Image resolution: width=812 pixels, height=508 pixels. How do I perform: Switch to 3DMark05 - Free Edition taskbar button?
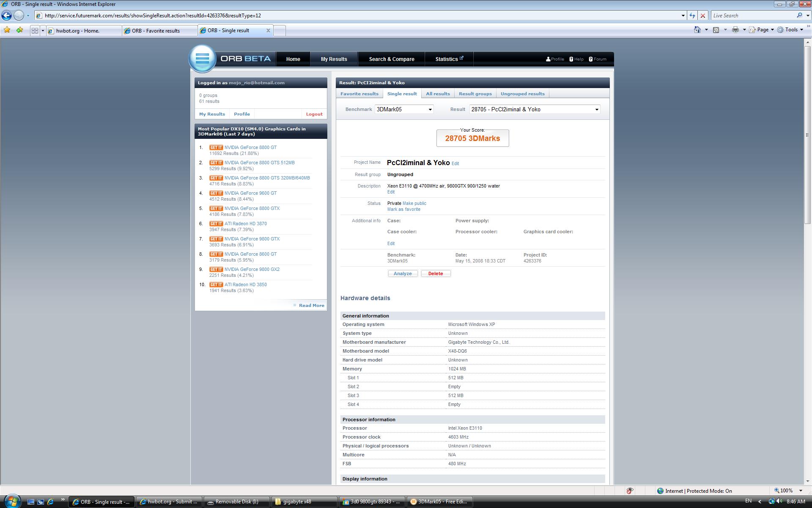pyautogui.click(x=440, y=502)
